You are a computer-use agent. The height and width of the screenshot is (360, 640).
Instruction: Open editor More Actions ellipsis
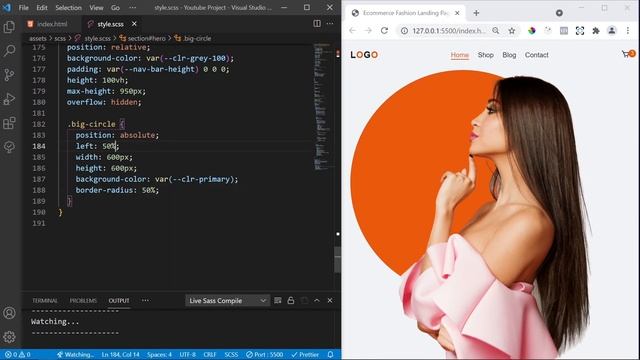(x=330, y=24)
